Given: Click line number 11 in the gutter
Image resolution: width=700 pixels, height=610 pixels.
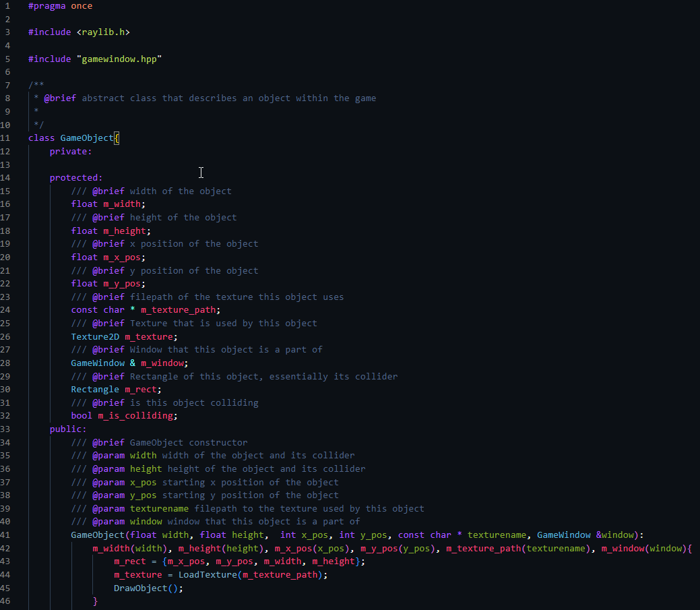Looking at the screenshot, I should (x=6, y=138).
